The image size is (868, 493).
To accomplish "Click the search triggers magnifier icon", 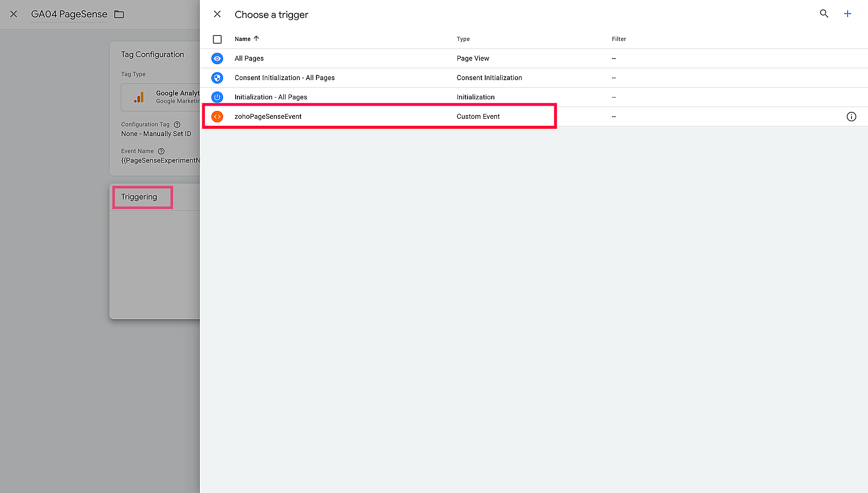I will [x=824, y=14].
